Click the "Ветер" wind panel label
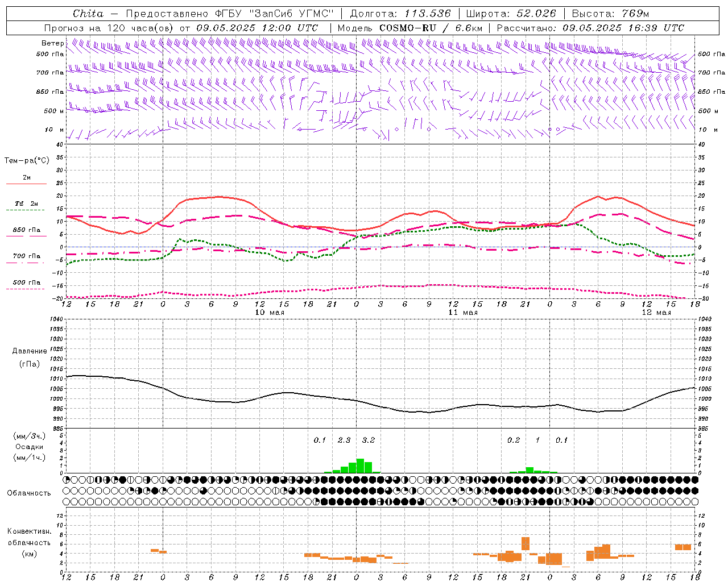728x582 pixels. tap(52, 43)
